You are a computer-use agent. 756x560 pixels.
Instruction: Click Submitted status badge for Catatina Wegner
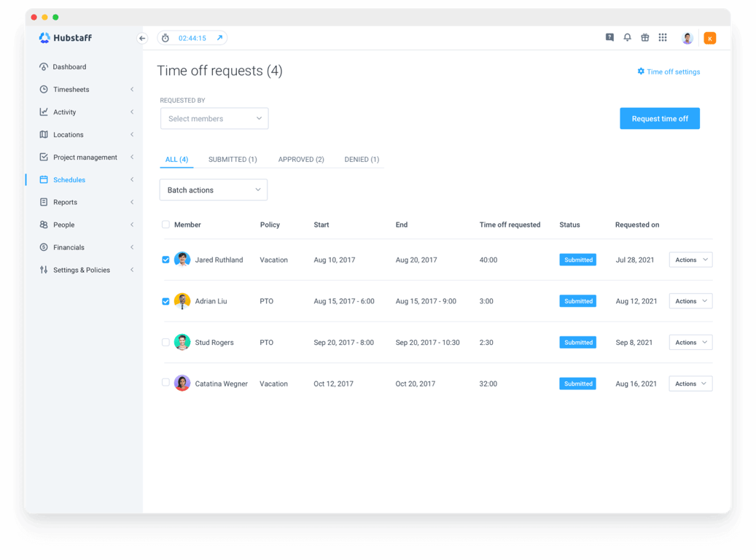577,384
